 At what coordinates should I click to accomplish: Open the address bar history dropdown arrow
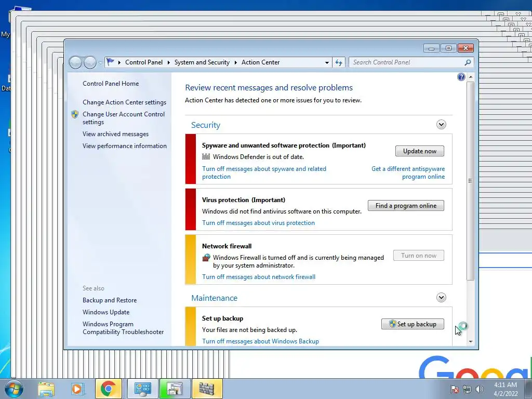pyautogui.click(x=327, y=62)
